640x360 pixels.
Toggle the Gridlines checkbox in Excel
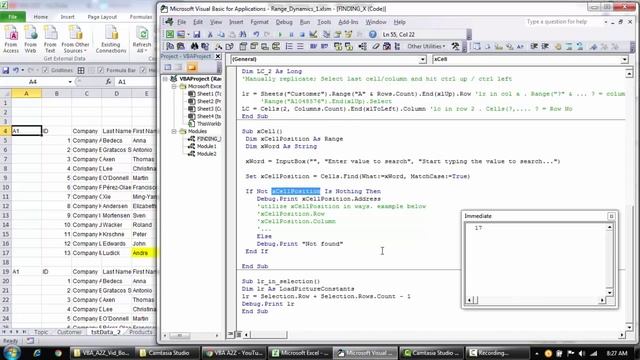pos(45,70)
